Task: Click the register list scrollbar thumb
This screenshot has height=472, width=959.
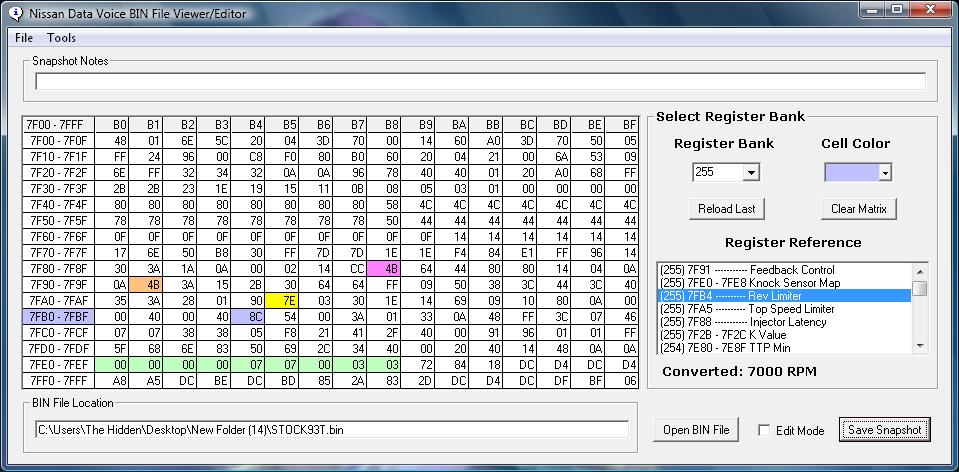Action: [x=919, y=289]
